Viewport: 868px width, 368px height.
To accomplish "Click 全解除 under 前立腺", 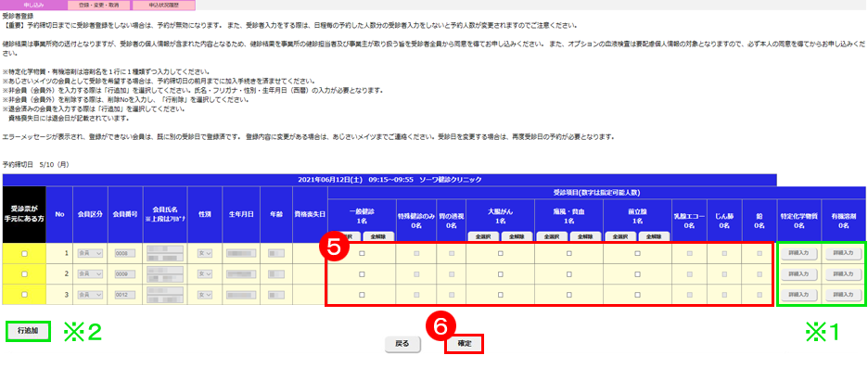I will point(655,236).
